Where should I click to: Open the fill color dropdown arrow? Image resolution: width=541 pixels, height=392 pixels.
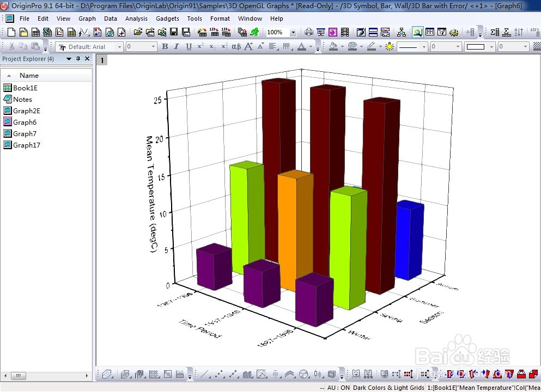click(342, 46)
